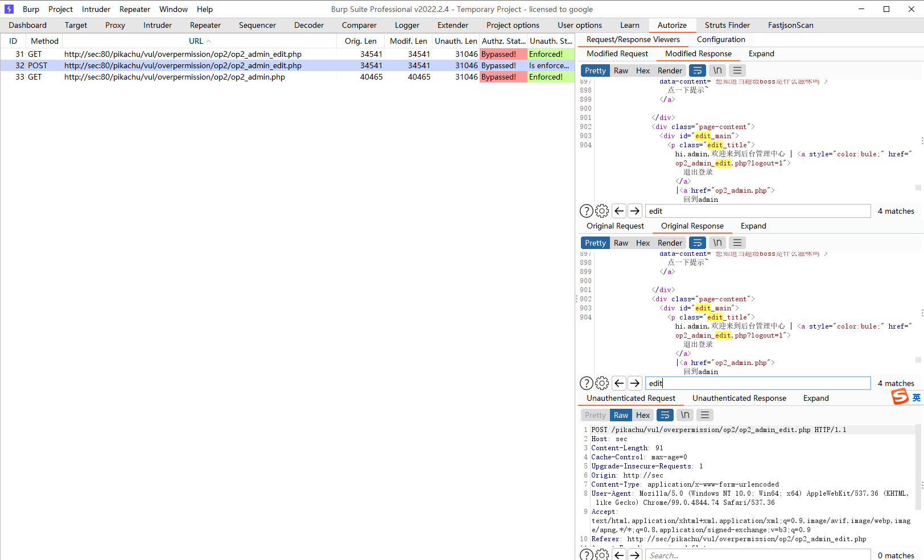Open hamburger menu in Original Response viewer

(737, 243)
